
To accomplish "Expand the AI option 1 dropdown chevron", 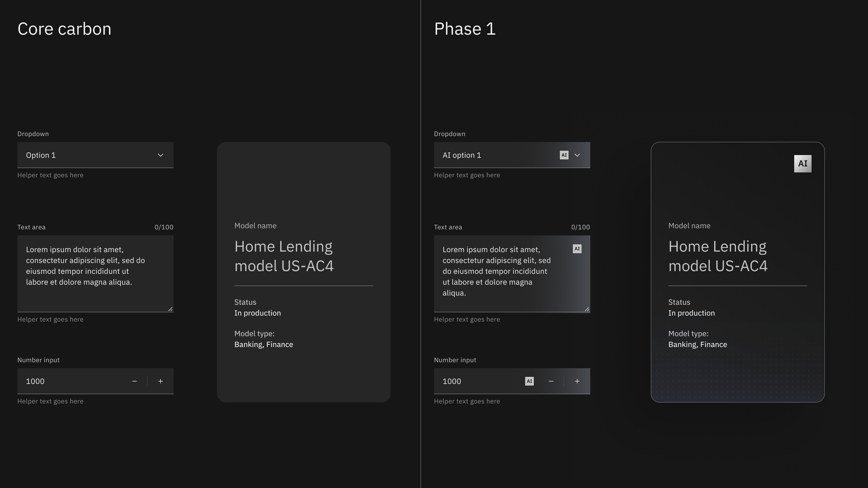I will tap(577, 155).
